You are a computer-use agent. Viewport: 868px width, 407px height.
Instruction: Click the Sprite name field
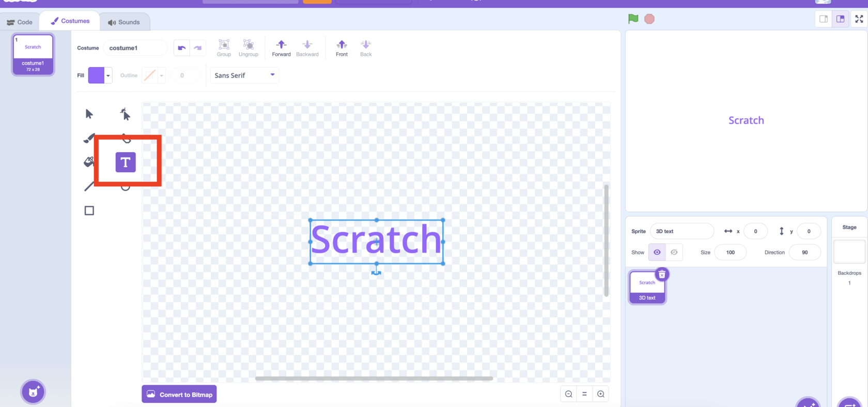coord(682,231)
